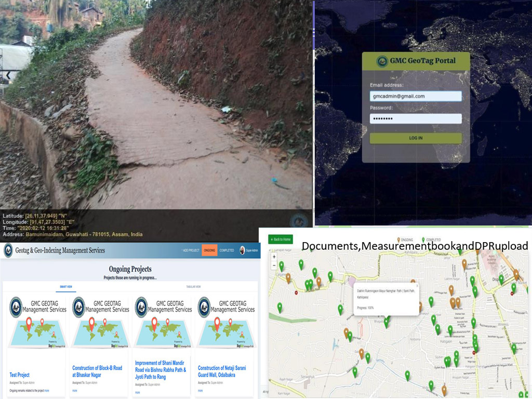
Task: Click the map zoom in plus button
Action: [274, 257]
